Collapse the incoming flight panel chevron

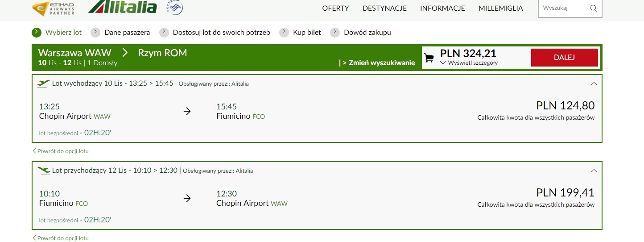point(594,171)
